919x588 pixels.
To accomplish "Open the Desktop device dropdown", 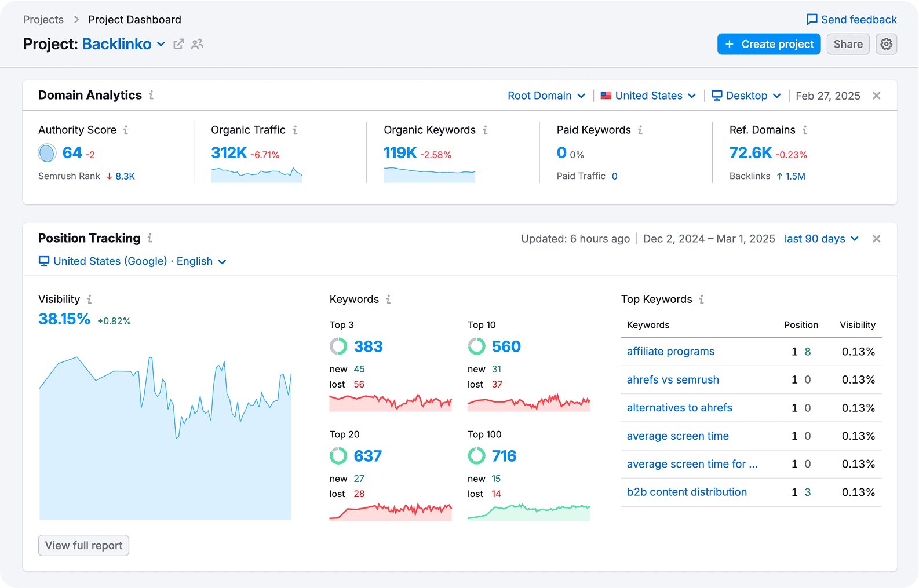I will [x=746, y=96].
